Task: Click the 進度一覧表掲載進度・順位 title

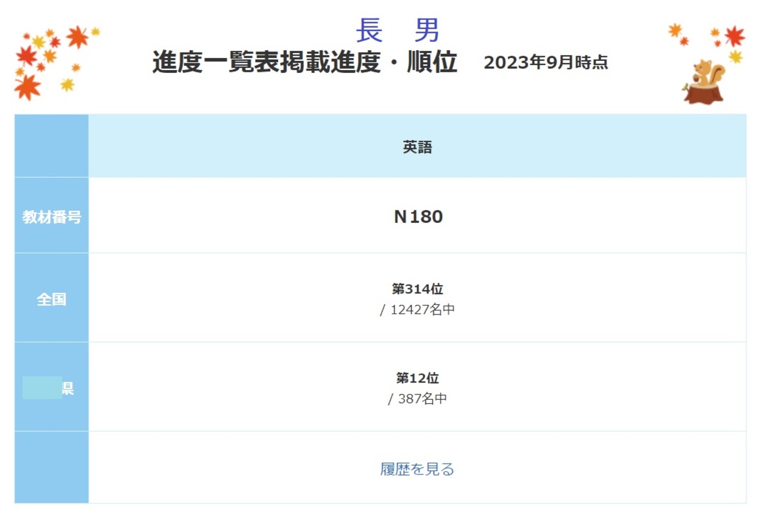Action: pyautogui.click(x=304, y=62)
